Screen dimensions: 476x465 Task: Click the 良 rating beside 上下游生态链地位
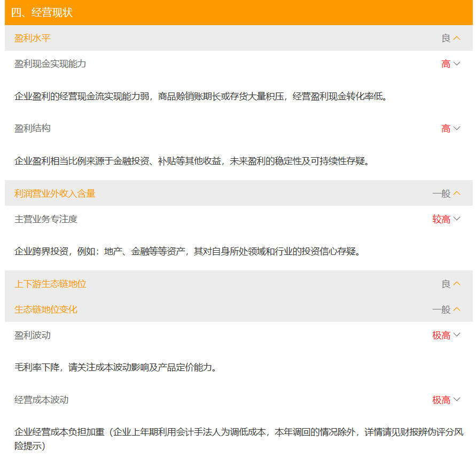(446, 284)
